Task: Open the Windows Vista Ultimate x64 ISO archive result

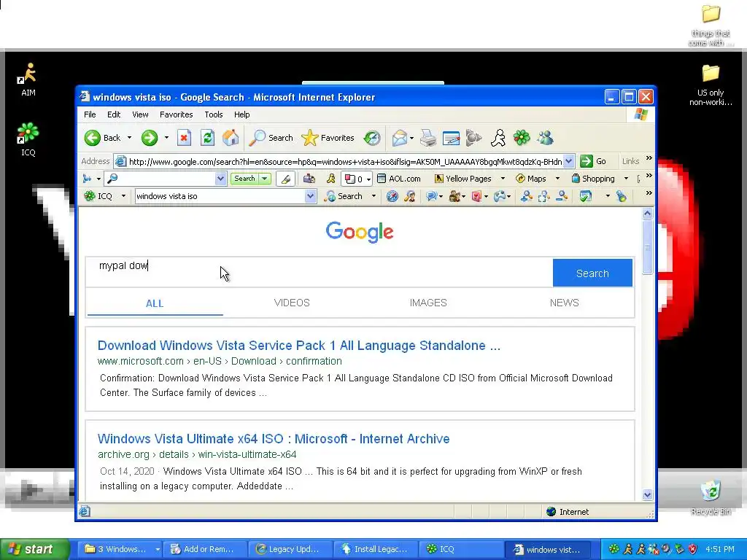Action: pos(274,439)
